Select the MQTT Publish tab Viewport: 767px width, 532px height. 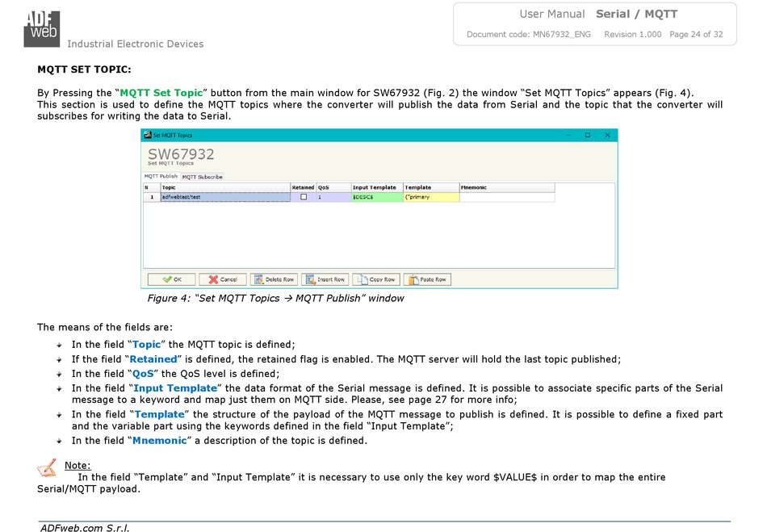click(161, 176)
